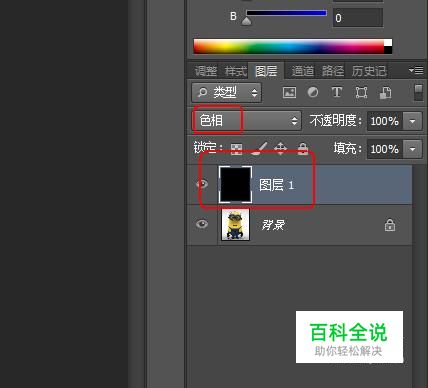Click the 不透明度 100% value field
The image size is (428, 388).
(385, 121)
